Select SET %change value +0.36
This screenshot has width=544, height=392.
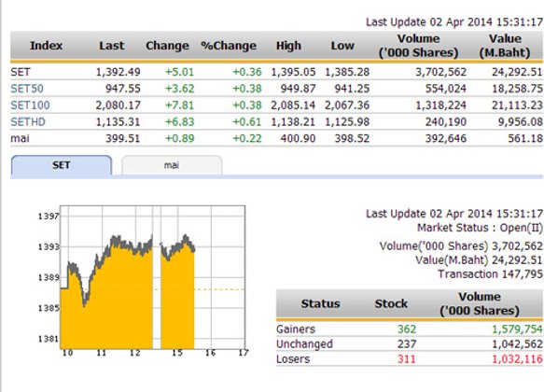(247, 72)
